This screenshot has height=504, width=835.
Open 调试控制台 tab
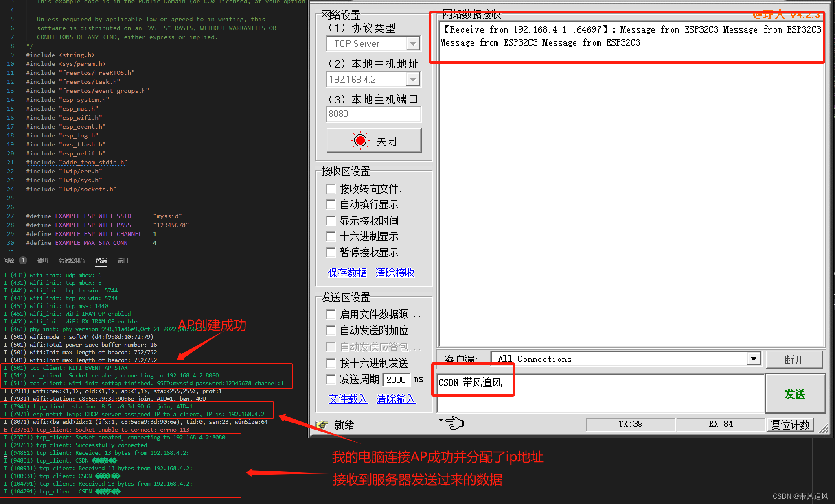pos(72,260)
